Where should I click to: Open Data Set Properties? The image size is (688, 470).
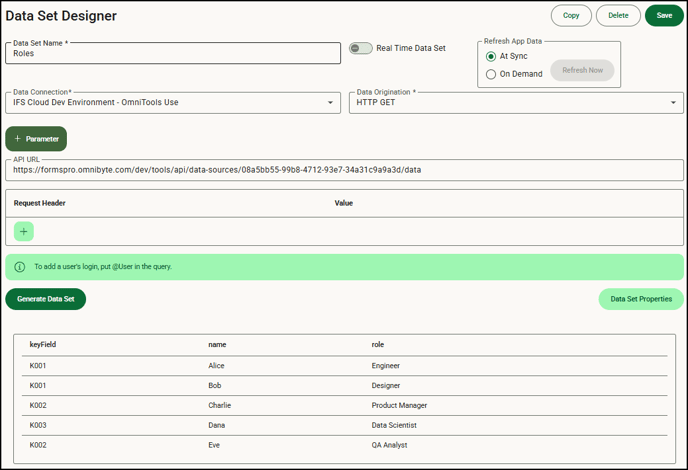coord(641,299)
